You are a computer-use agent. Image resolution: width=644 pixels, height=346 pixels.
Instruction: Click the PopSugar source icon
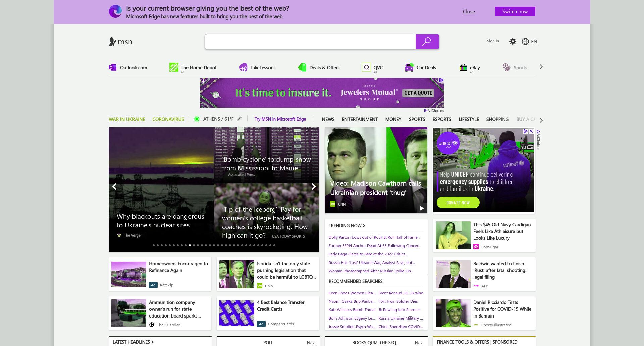click(x=476, y=247)
